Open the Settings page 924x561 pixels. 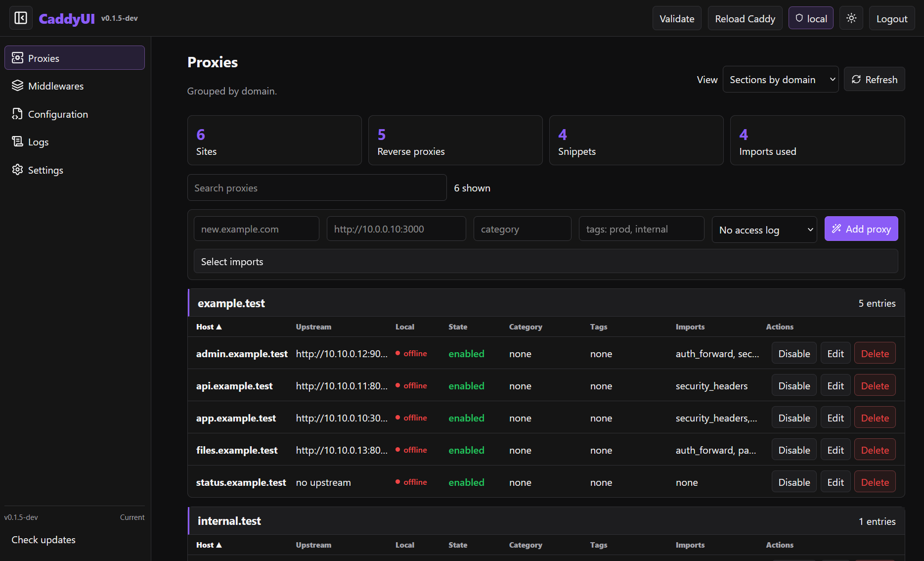click(75, 170)
